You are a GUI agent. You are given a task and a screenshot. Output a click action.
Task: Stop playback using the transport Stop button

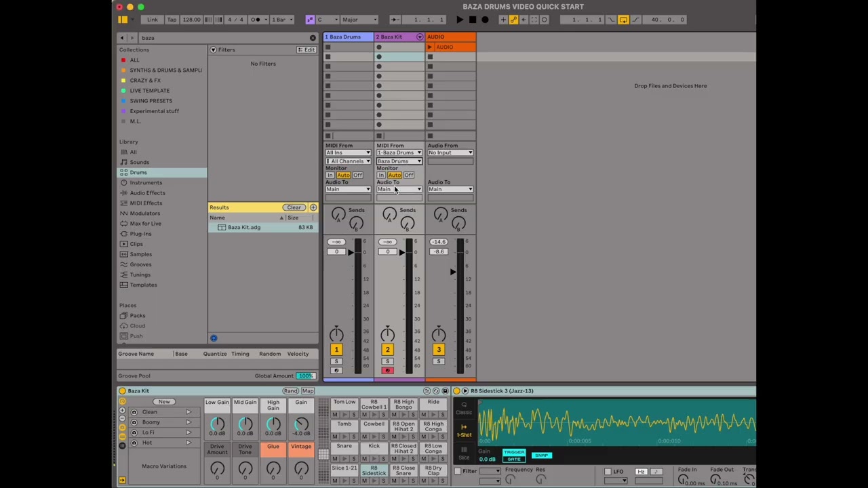[473, 20]
